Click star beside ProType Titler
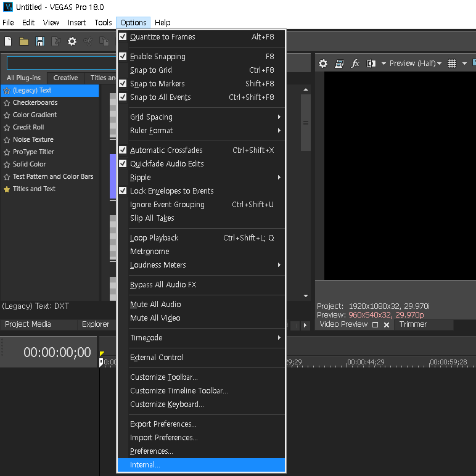 click(7, 152)
